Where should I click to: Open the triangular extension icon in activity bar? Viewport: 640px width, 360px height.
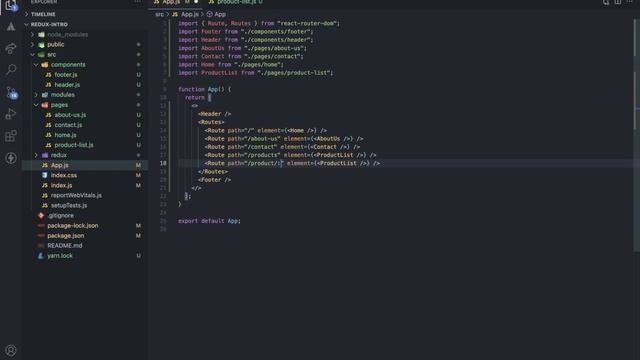(x=11, y=27)
